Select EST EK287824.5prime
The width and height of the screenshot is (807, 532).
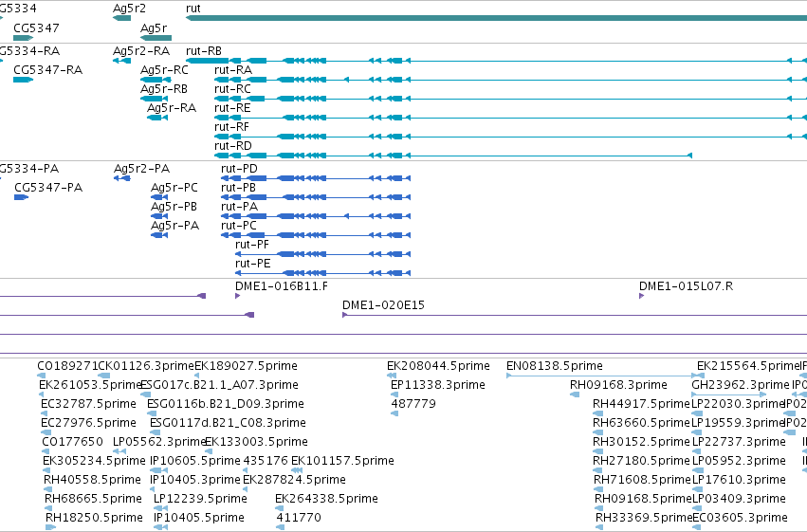pyautogui.click(x=294, y=481)
